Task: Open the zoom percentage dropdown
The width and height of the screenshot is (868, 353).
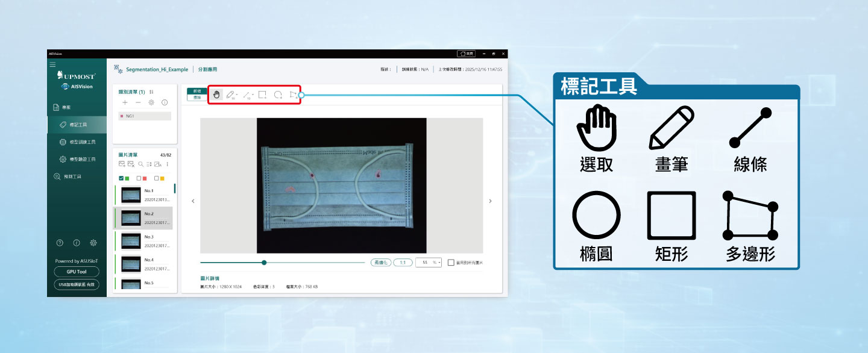Action: (439, 263)
